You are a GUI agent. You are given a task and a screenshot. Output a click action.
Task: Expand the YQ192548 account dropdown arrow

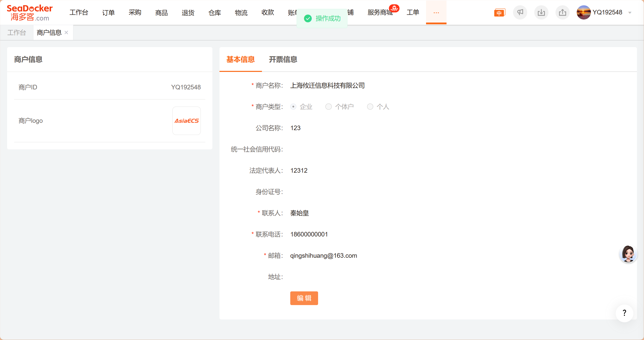(x=630, y=13)
